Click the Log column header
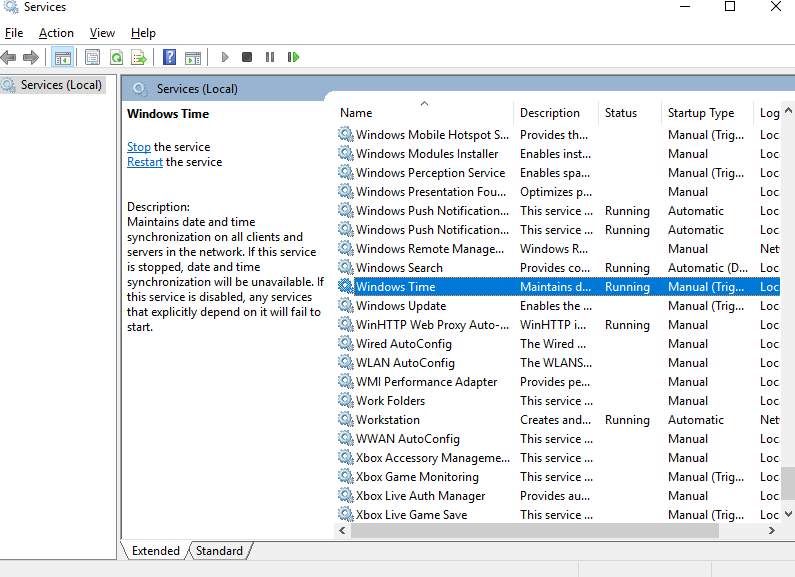 769,113
